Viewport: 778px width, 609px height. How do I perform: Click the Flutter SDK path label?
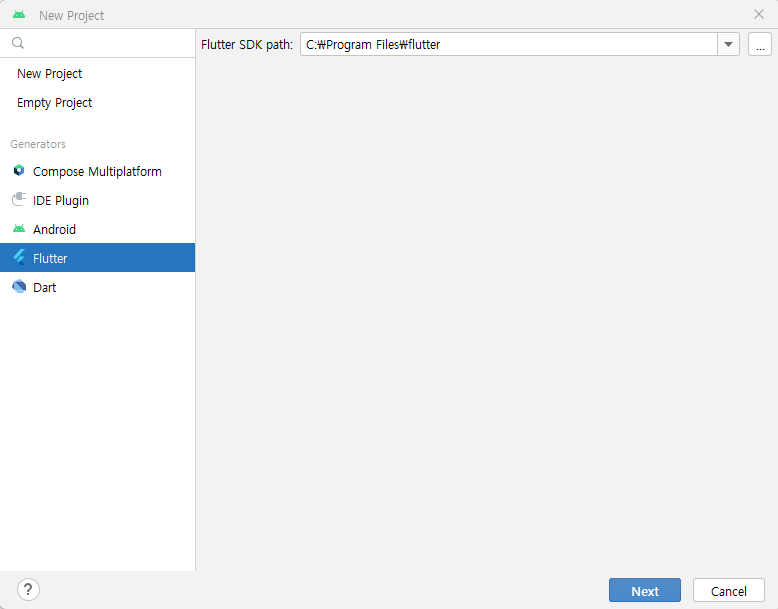click(x=247, y=45)
